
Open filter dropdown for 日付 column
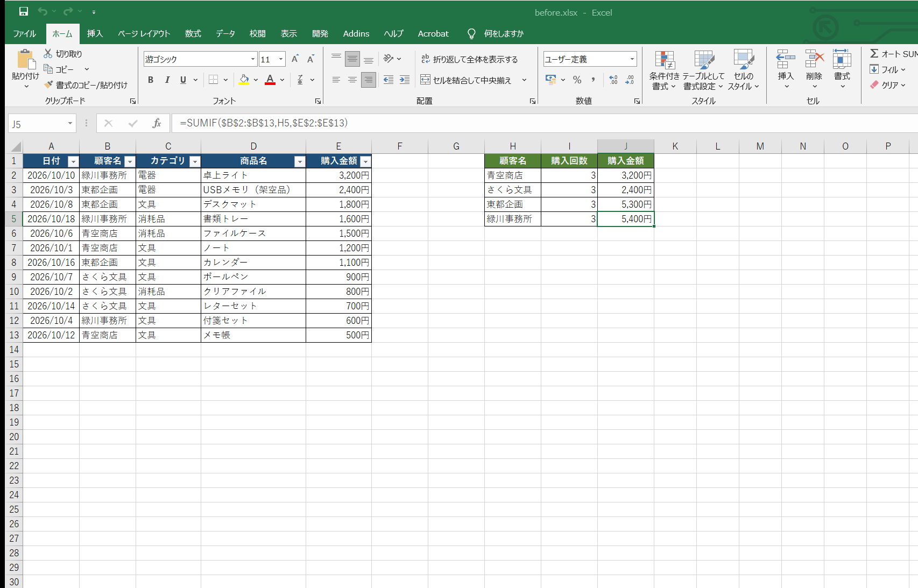73,161
